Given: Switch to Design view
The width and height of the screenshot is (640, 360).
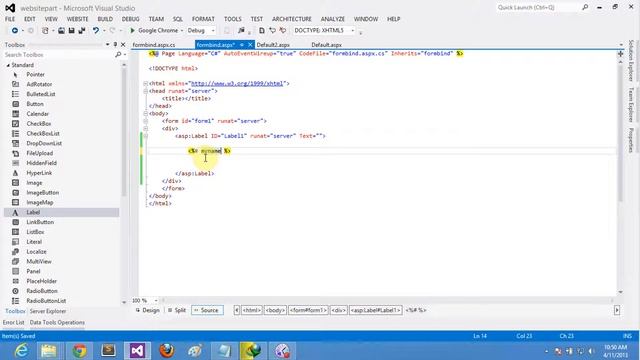Looking at the screenshot, I should (x=147, y=310).
